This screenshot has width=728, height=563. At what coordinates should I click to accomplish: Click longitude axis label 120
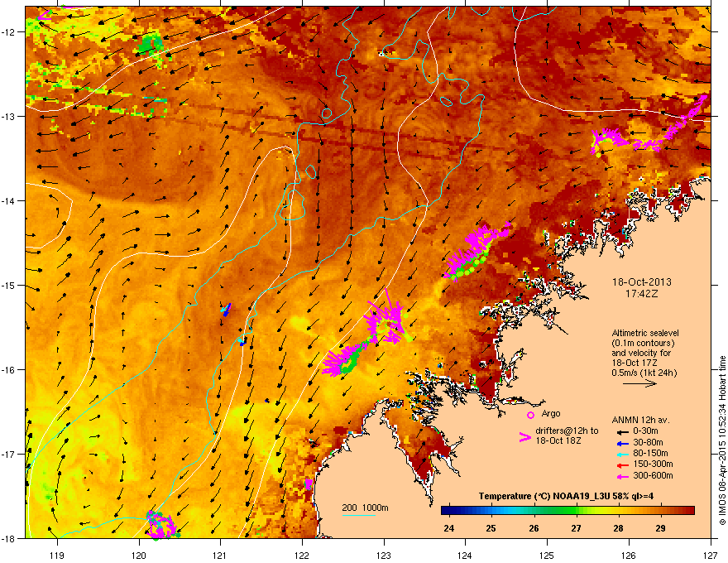coord(139,554)
